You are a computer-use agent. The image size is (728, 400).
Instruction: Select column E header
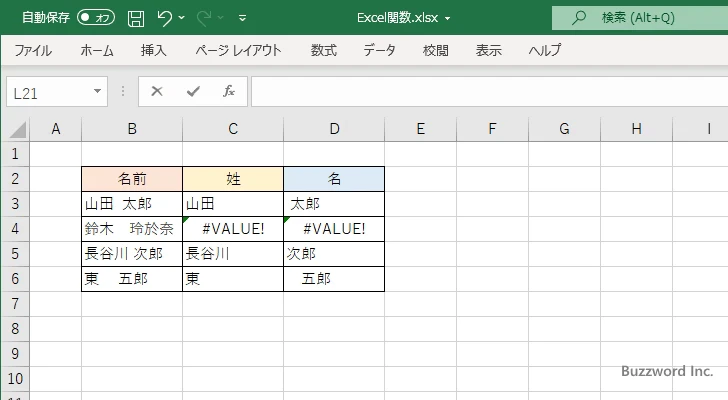click(421, 129)
